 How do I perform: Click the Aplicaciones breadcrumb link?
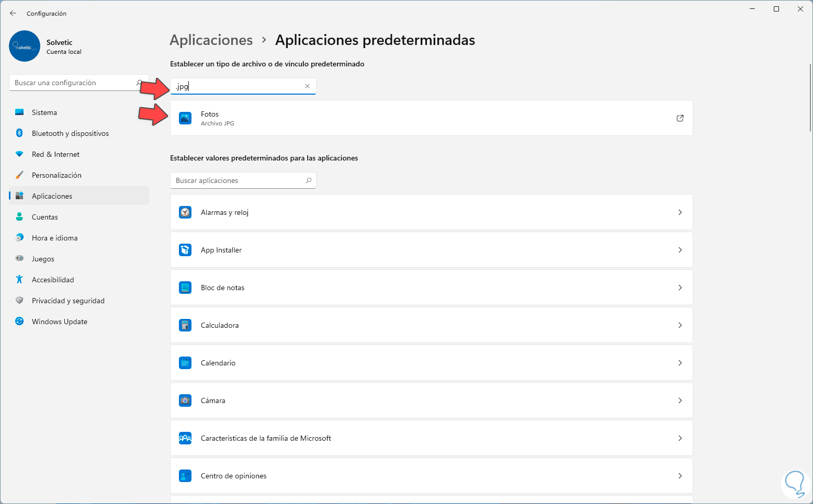[211, 40]
